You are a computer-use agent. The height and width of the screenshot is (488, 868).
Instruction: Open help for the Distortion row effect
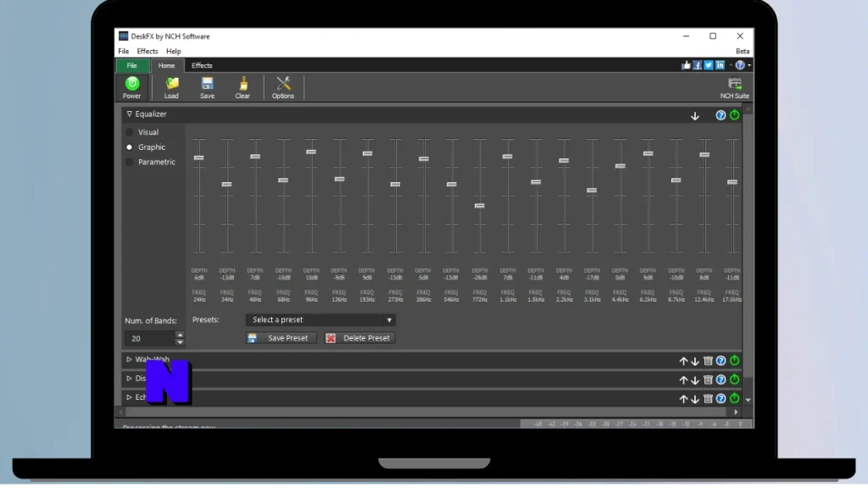point(721,380)
